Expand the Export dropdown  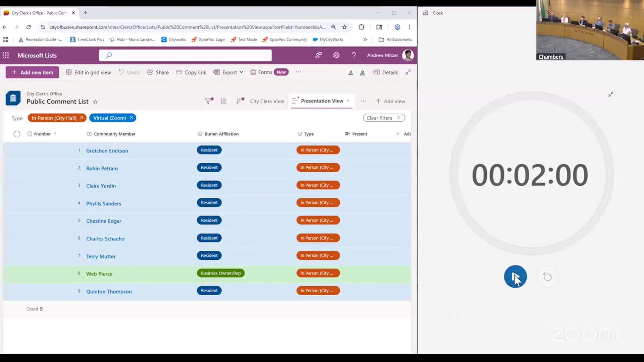(x=241, y=72)
